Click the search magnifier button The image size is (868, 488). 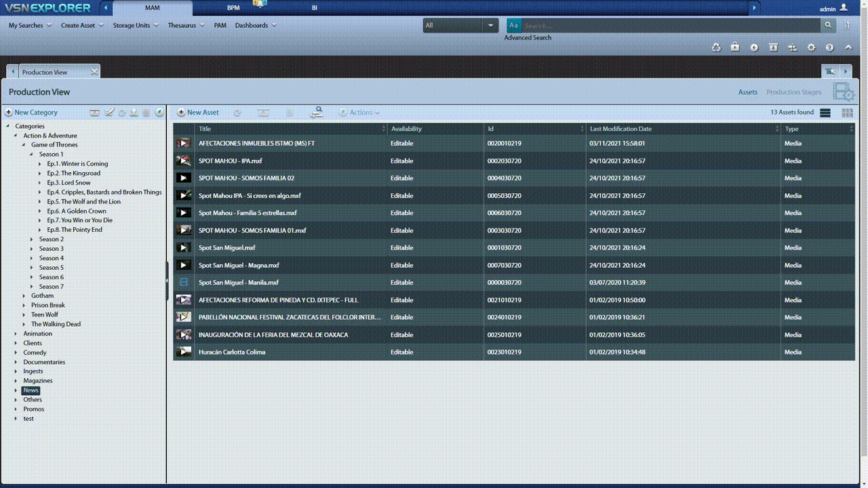coord(827,26)
